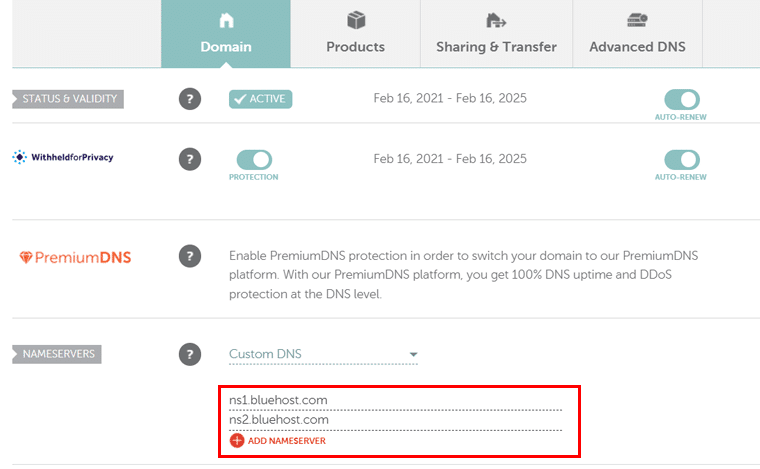This screenshot has width=760, height=469.
Task: Click the box icon above Products
Action: [x=356, y=20]
